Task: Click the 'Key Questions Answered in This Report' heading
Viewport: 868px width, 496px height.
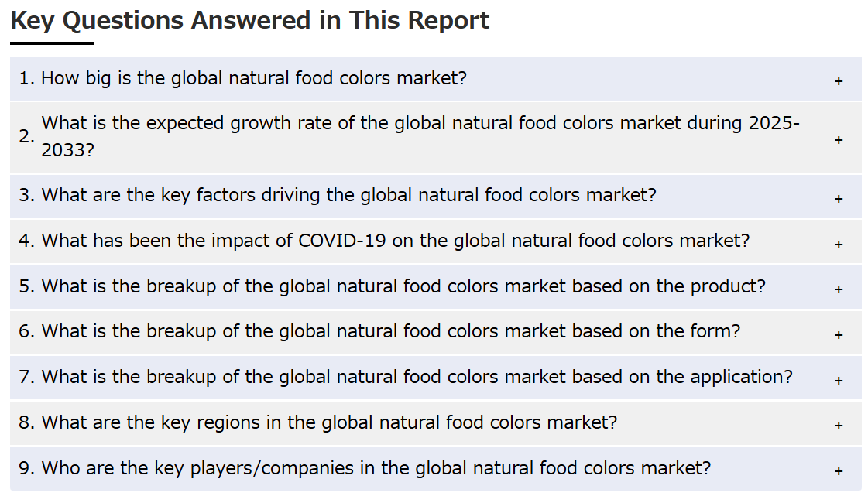Action: pyautogui.click(x=249, y=21)
